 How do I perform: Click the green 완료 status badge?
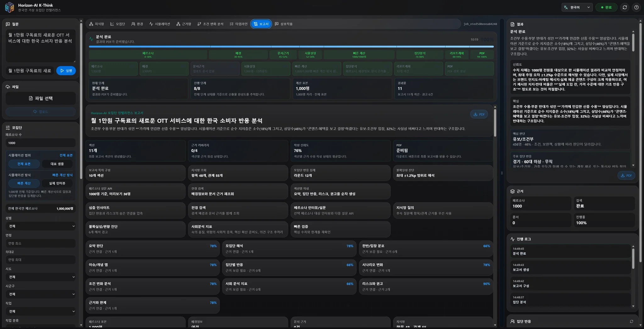(606, 7)
